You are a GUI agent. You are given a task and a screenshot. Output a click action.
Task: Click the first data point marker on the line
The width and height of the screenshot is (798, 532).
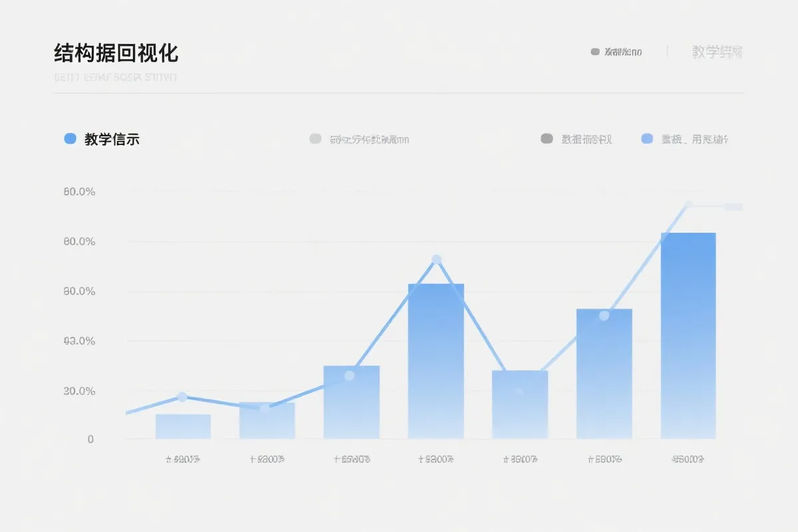[182, 396]
